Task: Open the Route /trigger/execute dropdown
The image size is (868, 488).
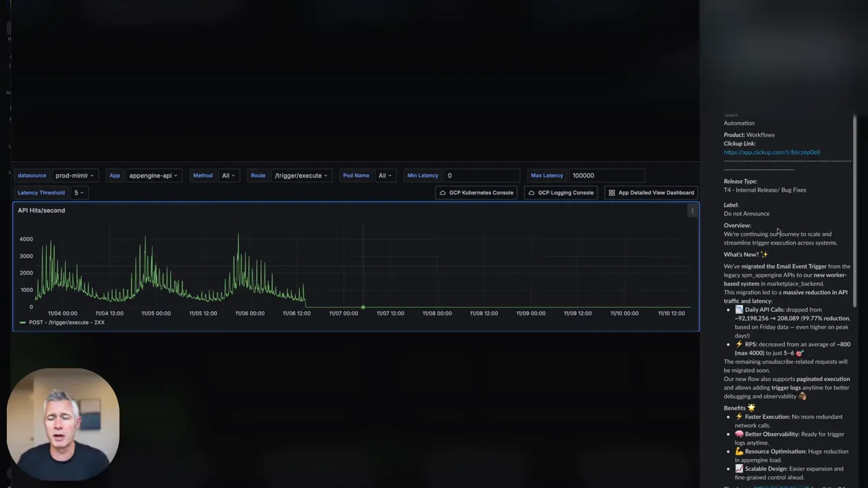Action: [300, 175]
